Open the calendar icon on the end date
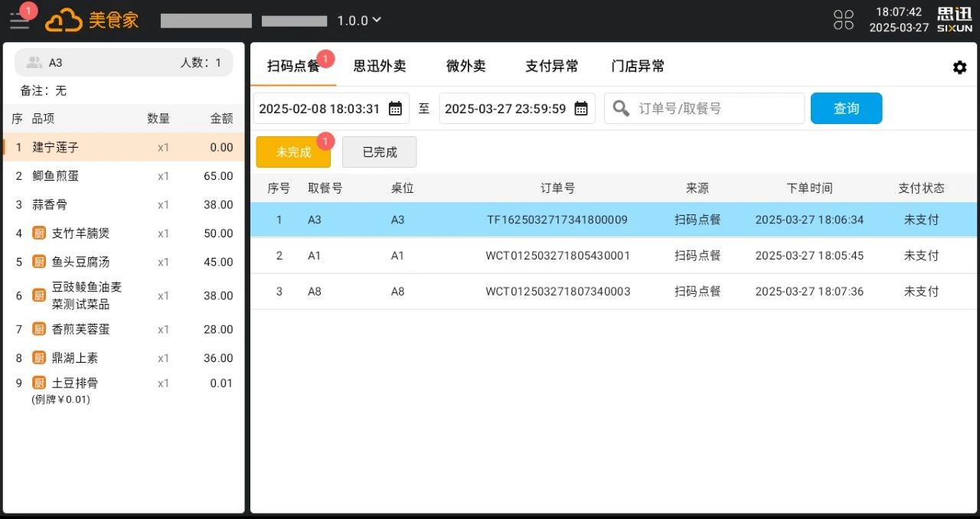Screen dimensions: 980x519 coord(581,108)
